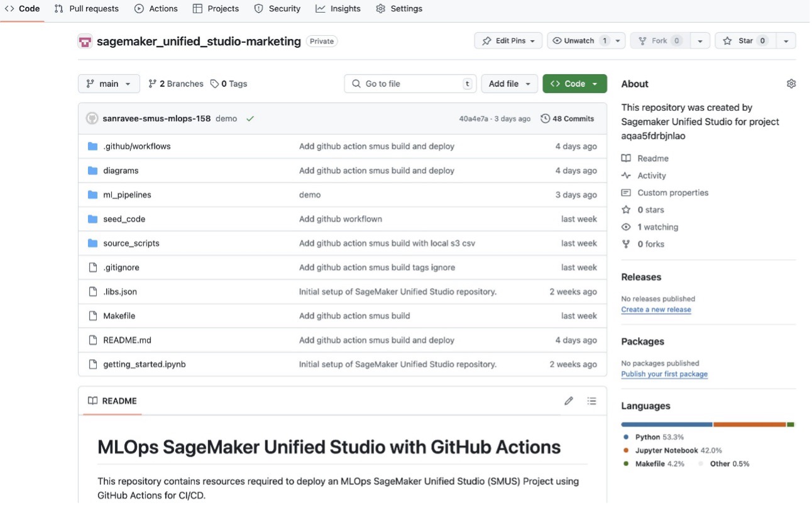Focus the Go to file search field

410,84
